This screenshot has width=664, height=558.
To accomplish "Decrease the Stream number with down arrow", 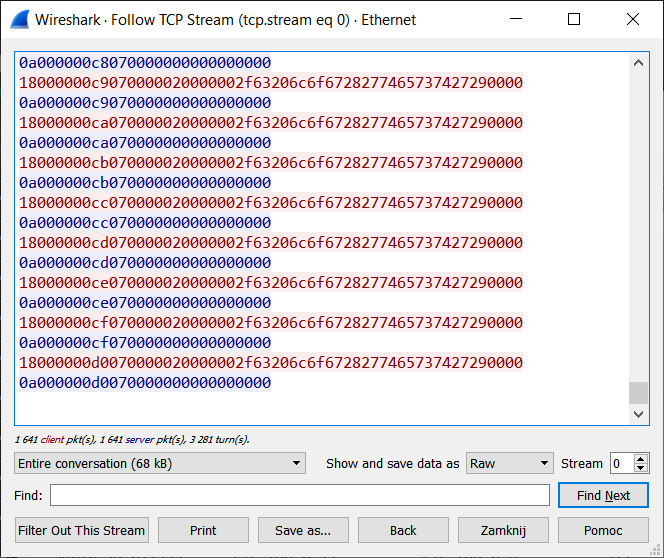I will click(x=641, y=469).
